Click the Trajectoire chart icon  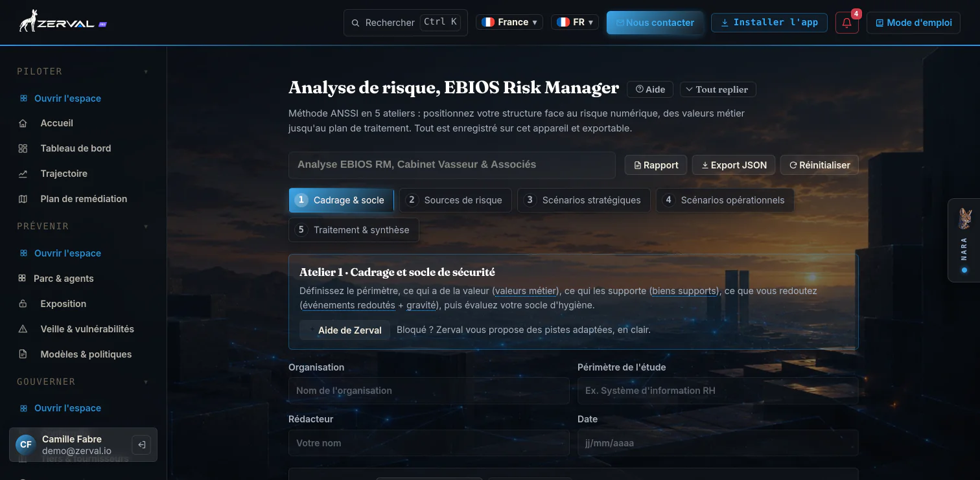[23, 174]
